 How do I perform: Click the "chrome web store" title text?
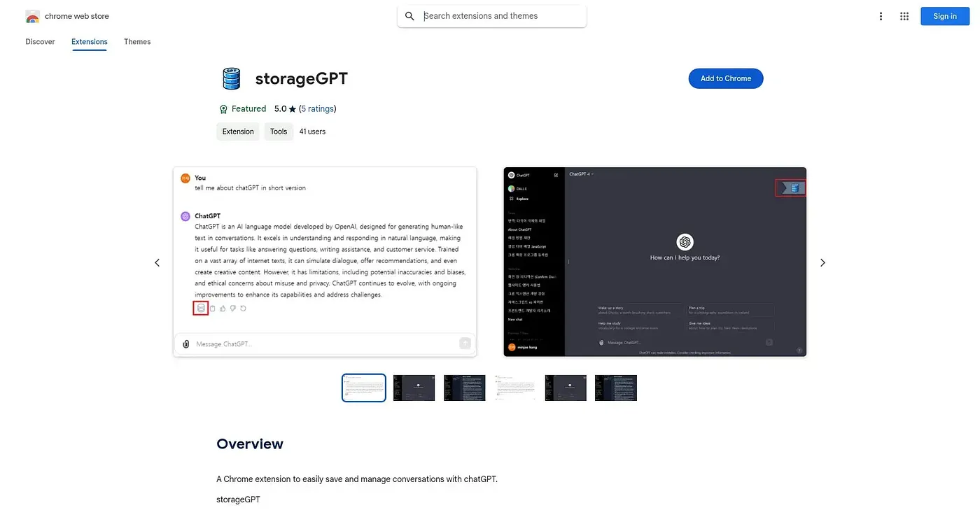[77, 16]
